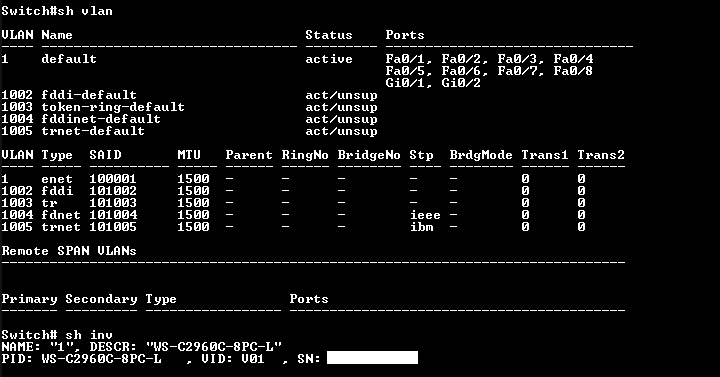Select 'trnet-default' VLAN name
Viewport: 720px width, 377px height.
(93, 131)
